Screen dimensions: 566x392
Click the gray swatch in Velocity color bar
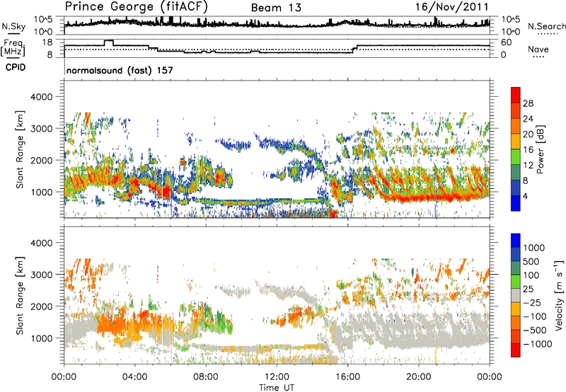[516, 295]
